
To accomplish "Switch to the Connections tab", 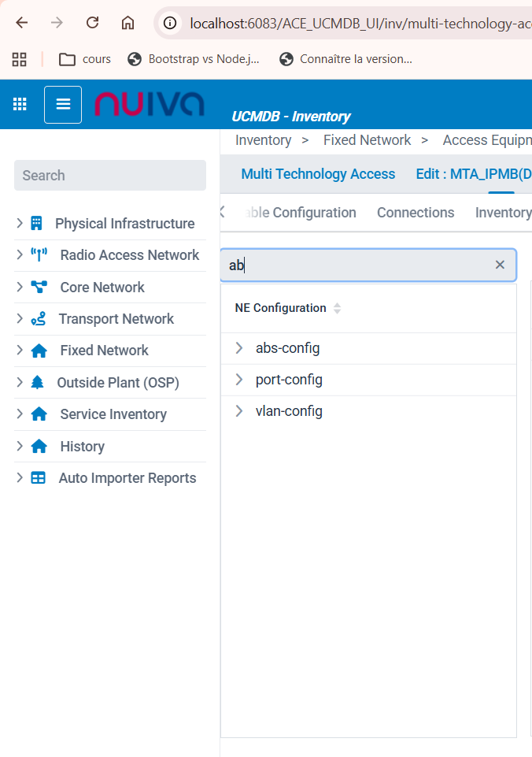I will tap(415, 213).
